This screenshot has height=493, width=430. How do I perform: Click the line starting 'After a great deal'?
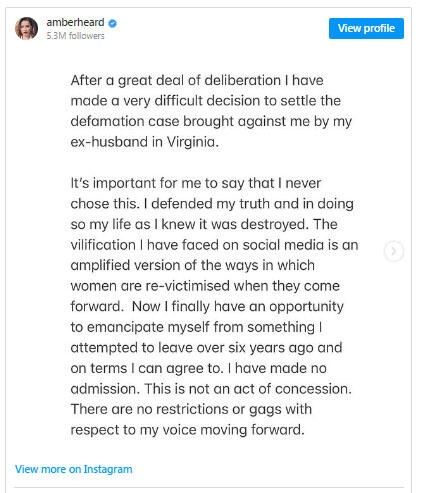pyautogui.click(x=197, y=80)
